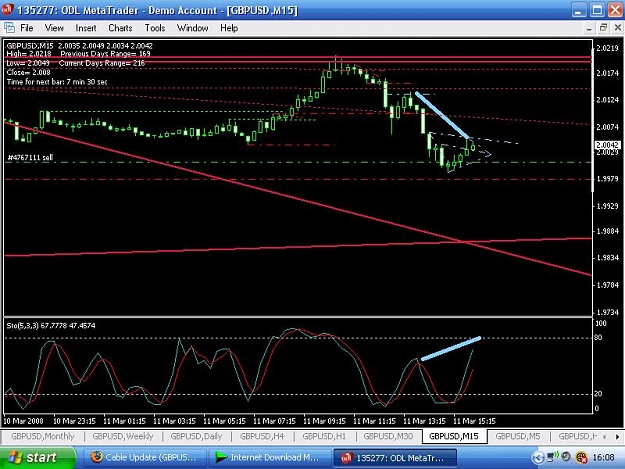Viewport: 625px width, 469px height.
Task: Open the Insert menu
Action: [86, 28]
